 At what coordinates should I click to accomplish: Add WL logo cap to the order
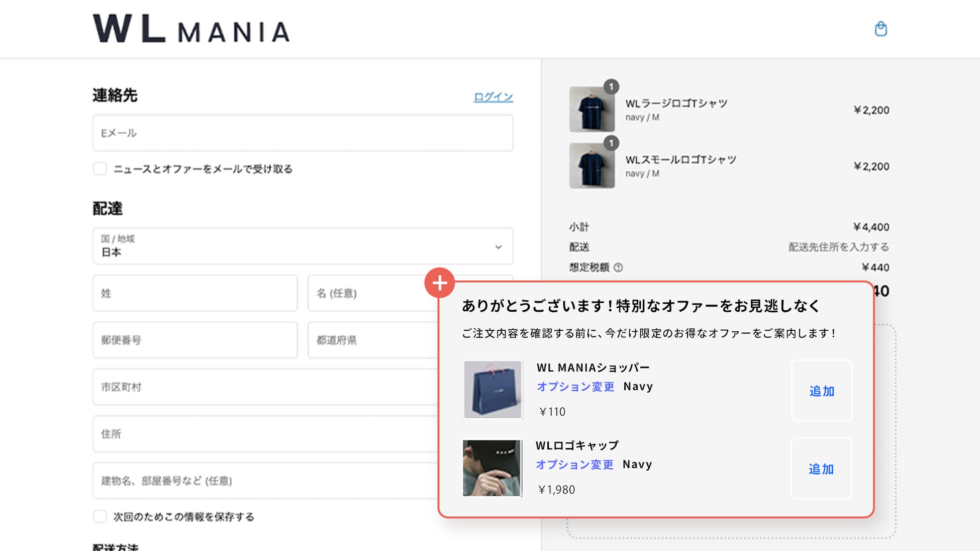[x=821, y=469]
